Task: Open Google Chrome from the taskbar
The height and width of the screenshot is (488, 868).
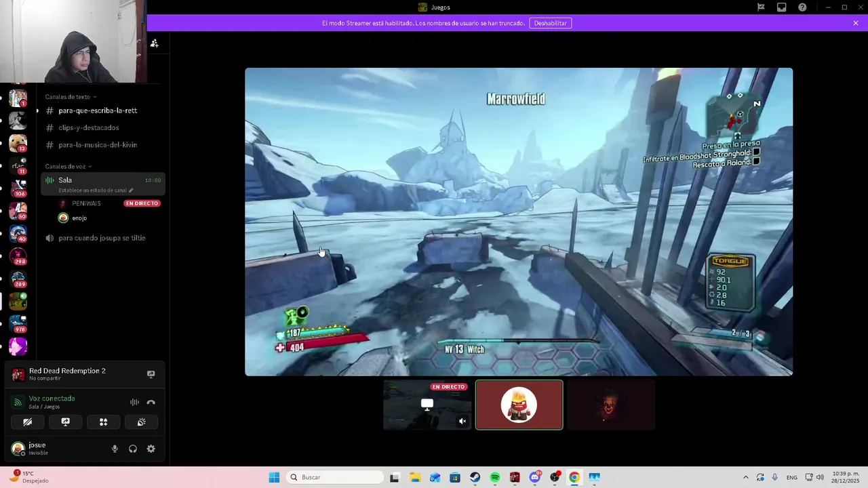Action: click(574, 477)
